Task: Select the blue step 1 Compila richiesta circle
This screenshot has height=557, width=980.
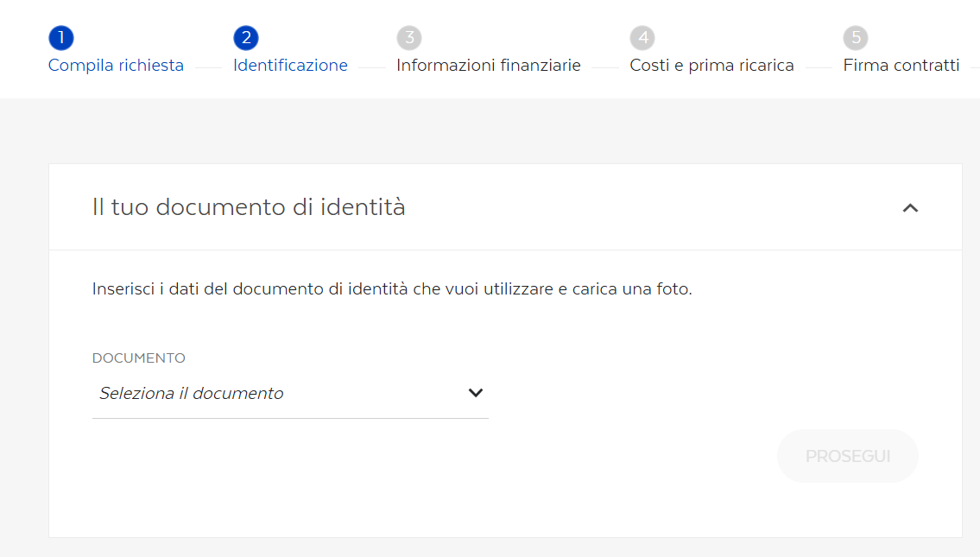Action: tap(59, 37)
